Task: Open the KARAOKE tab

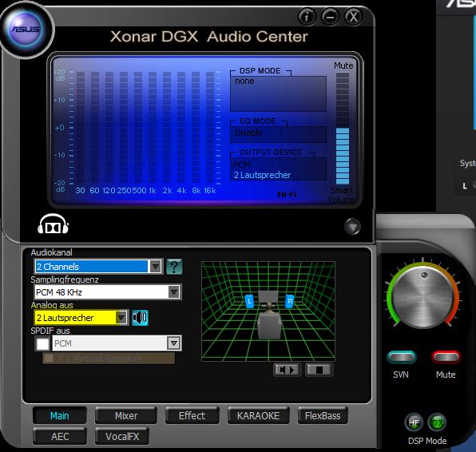Action: tap(258, 415)
